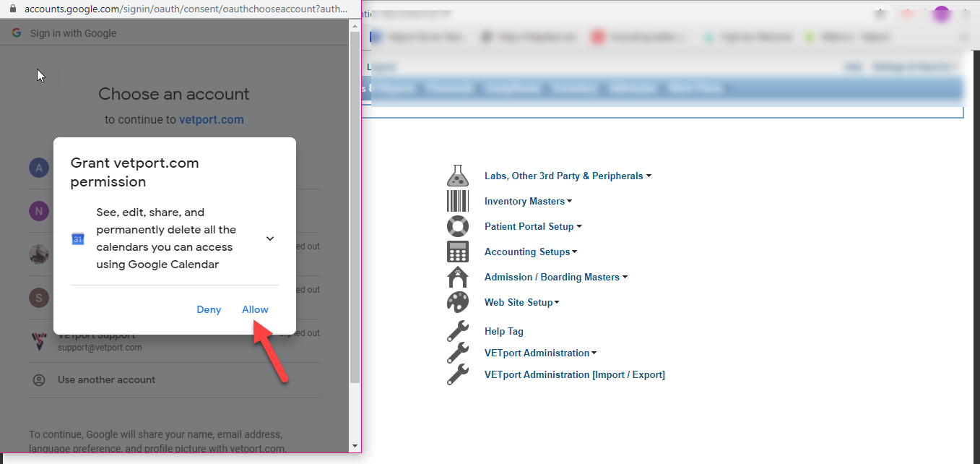Click the paint palette icon for Web Site Setup
Screen dimensions: 980x464
(x=458, y=302)
